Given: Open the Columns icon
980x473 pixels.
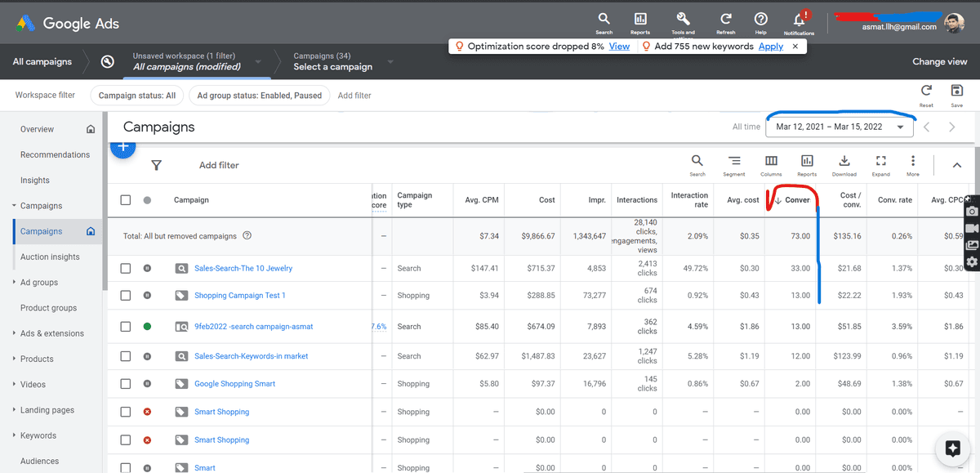Looking at the screenshot, I should pos(771,161).
